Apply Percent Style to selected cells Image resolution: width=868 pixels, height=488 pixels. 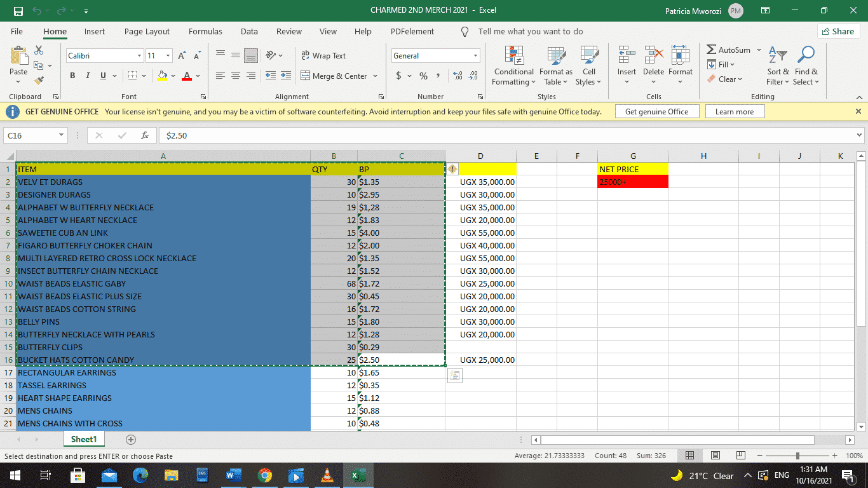click(x=423, y=76)
